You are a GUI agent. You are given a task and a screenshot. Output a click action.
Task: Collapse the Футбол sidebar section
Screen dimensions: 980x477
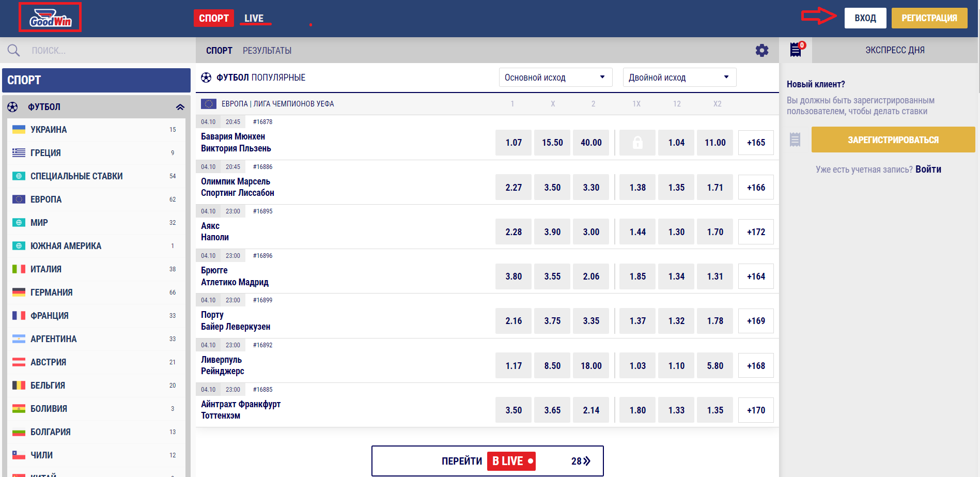click(180, 107)
